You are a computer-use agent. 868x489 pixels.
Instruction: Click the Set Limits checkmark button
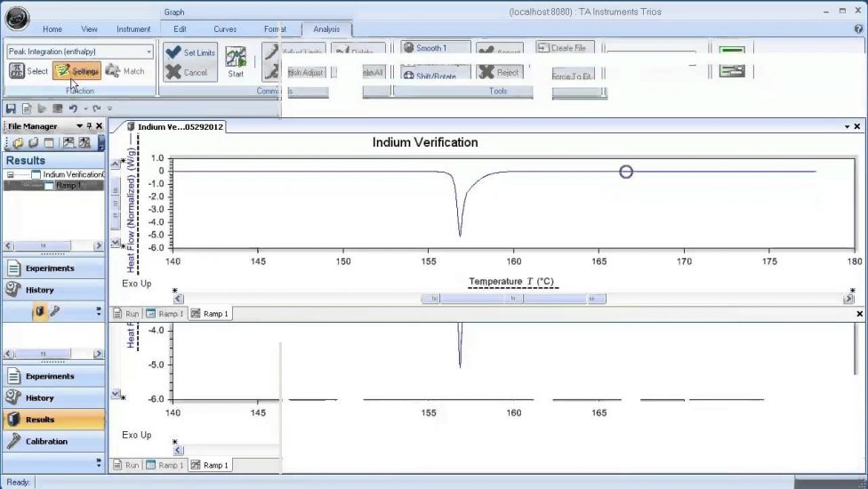tap(190, 52)
